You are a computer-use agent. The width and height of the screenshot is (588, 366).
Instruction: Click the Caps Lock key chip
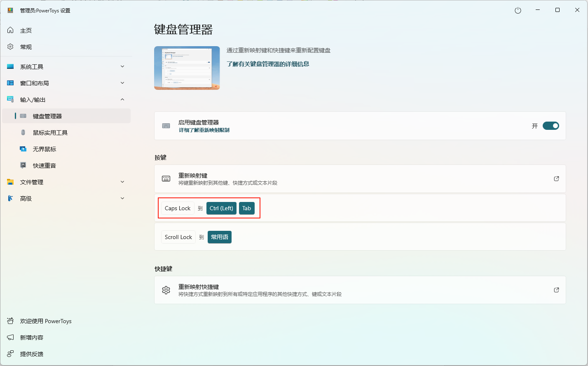[178, 208]
